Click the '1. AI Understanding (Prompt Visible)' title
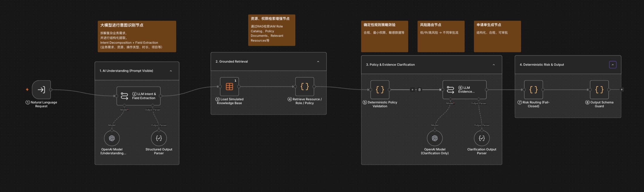Image resolution: width=644 pixels, height=192 pixels. [x=126, y=71]
